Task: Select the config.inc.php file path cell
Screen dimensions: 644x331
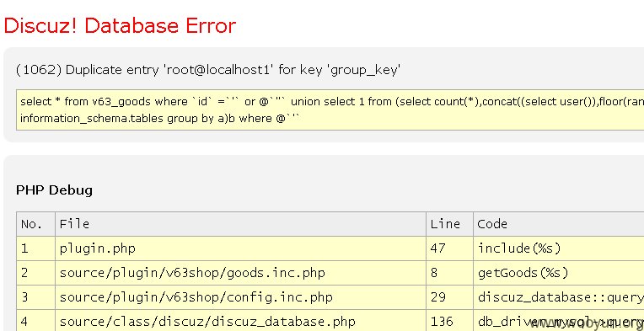Action: tap(241, 297)
